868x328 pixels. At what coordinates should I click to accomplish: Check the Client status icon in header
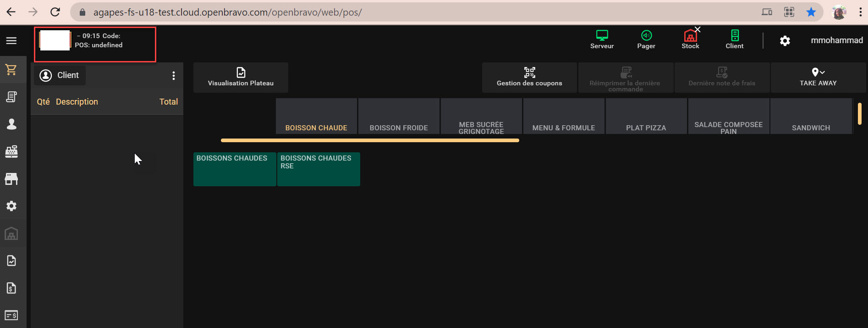click(x=735, y=39)
